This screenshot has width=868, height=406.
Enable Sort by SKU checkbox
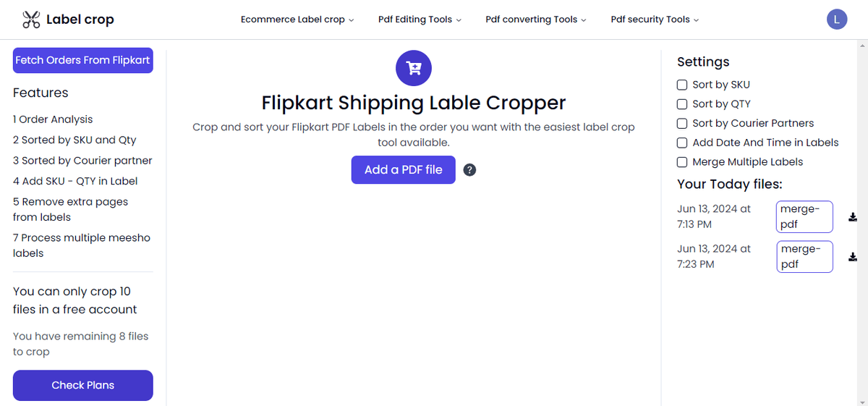tap(682, 85)
